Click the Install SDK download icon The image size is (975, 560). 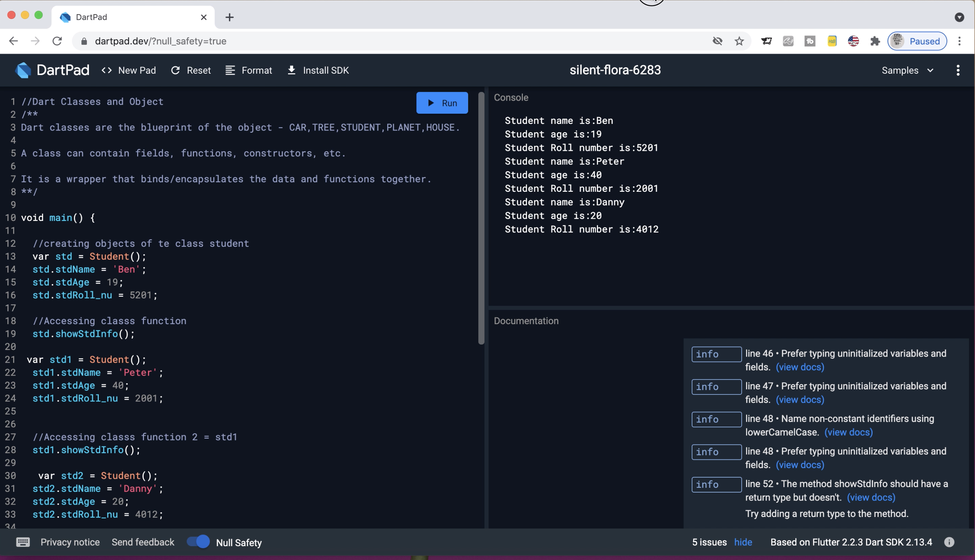click(291, 70)
